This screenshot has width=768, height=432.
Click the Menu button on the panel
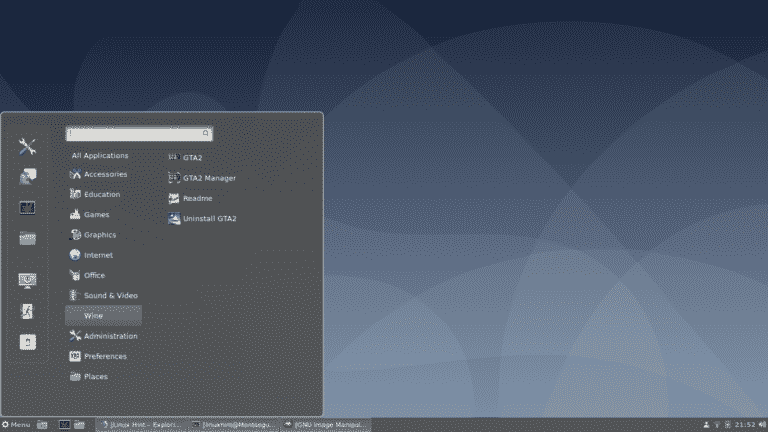coord(16,425)
